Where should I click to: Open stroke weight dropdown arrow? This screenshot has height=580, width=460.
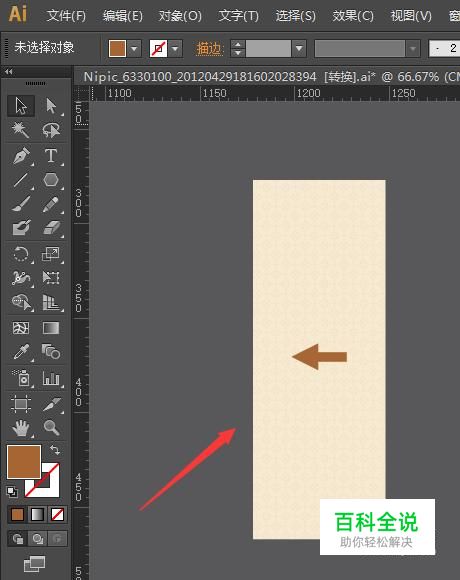coord(299,48)
